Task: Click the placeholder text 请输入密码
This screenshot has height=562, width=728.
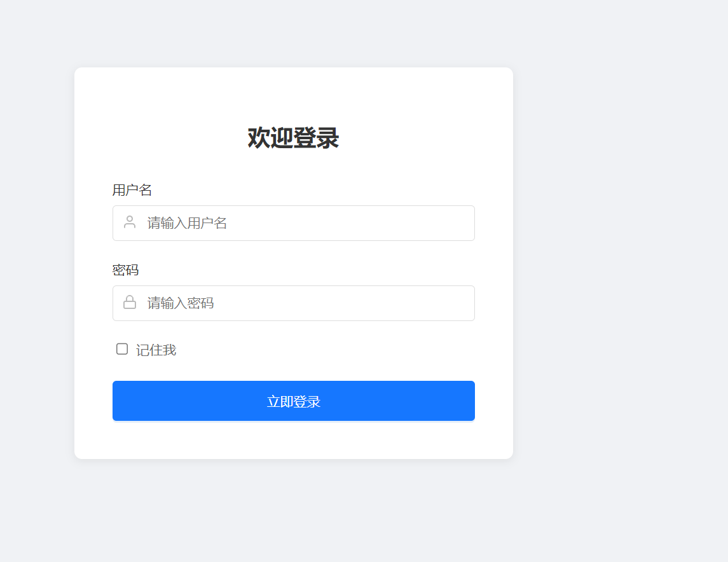Action: 181,303
